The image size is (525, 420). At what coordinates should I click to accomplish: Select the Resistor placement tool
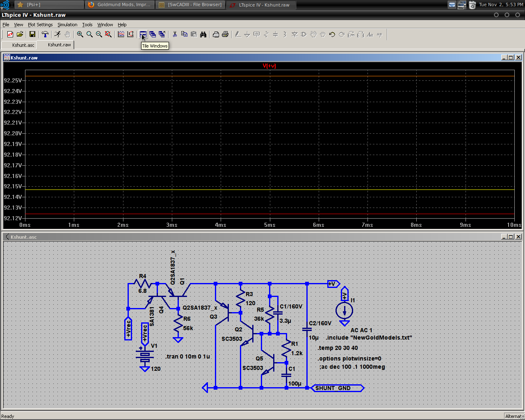(x=266, y=34)
